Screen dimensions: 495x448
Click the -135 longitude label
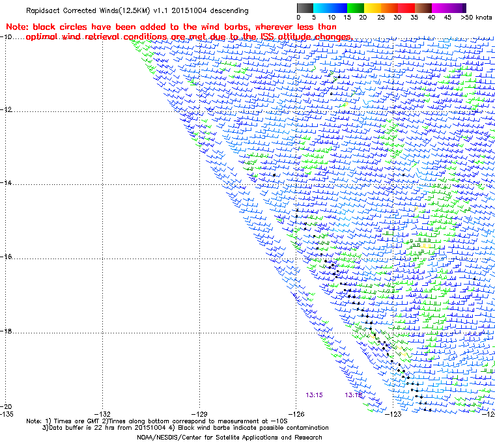[7, 414]
